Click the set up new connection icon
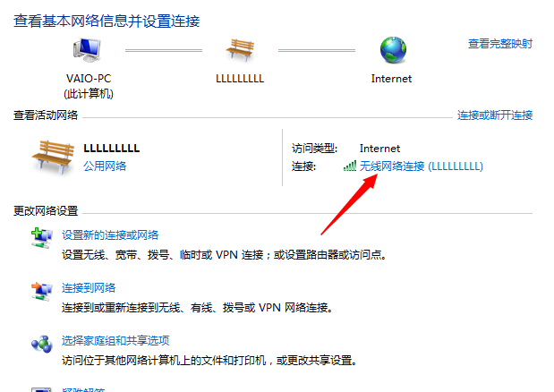 (x=42, y=238)
